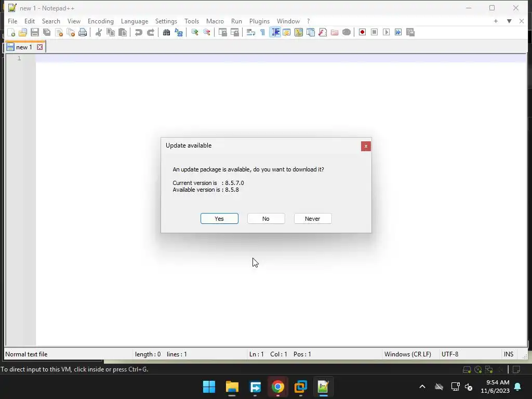Click the Close document toolbar icon
Image resolution: width=532 pixels, height=399 pixels.
59,32
